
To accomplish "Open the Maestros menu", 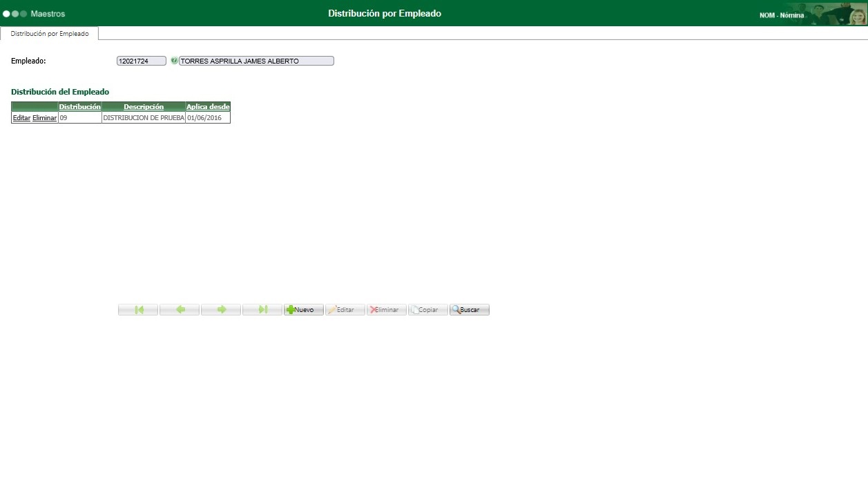I will pos(48,14).
